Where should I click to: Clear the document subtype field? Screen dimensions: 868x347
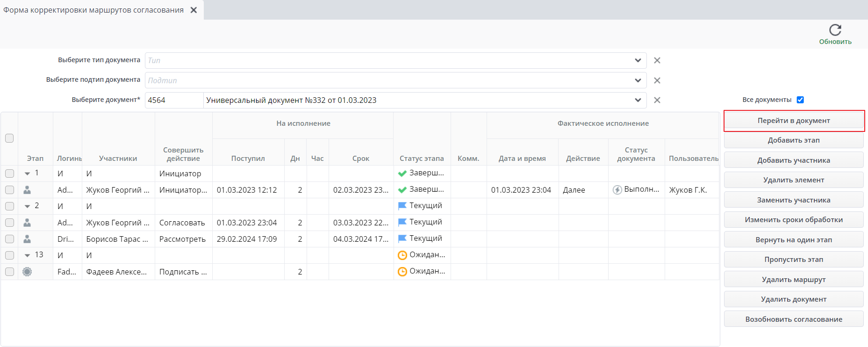tap(657, 80)
